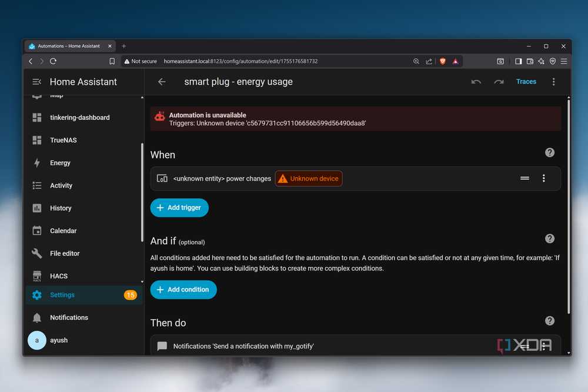Open the Brave VPN shield icon
The height and width of the screenshot is (392, 588).
(x=552, y=61)
